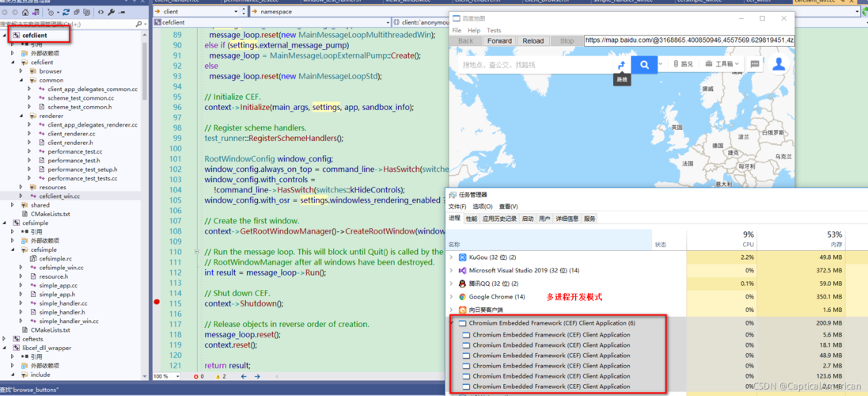Click the Stop button in CEF client
This screenshot has height=396, width=868.
[567, 41]
